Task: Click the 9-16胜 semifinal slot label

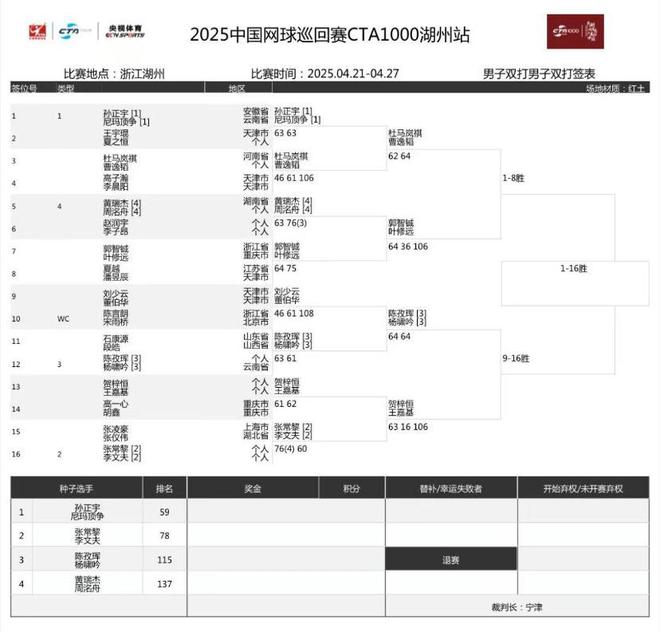Action: coord(516,358)
